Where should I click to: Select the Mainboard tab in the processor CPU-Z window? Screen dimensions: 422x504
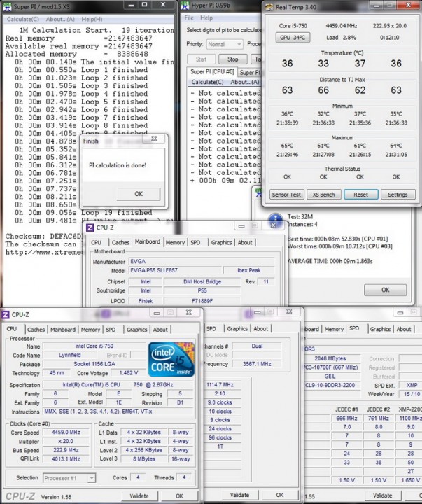point(63,330)
